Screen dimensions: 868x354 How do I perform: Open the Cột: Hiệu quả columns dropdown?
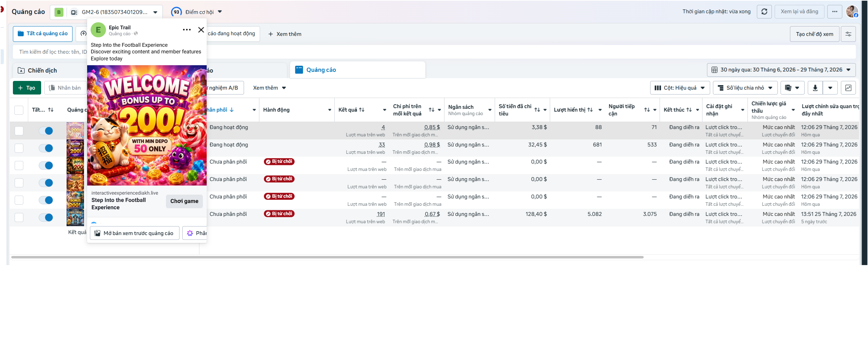(680, 88)
